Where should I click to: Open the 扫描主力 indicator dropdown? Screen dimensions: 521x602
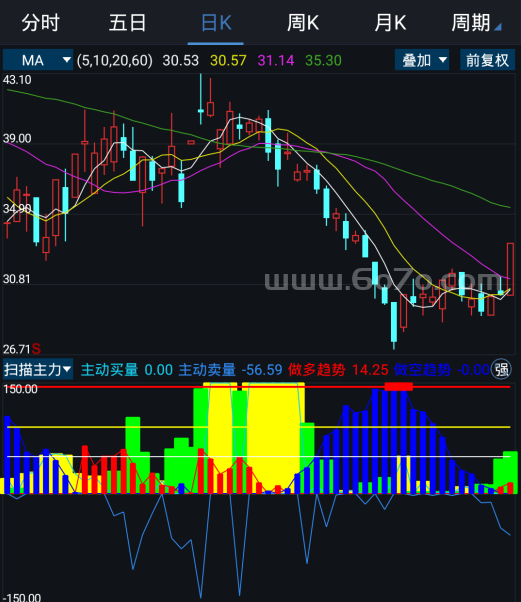(x=38, y=370)
